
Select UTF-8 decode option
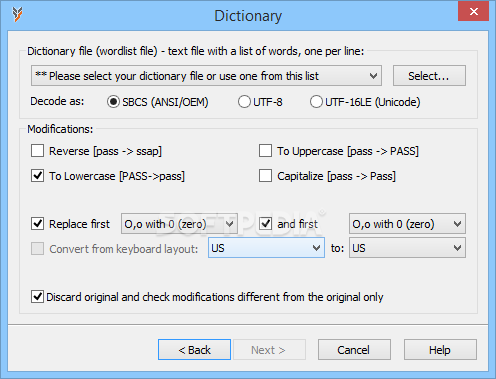click(244, 102)
